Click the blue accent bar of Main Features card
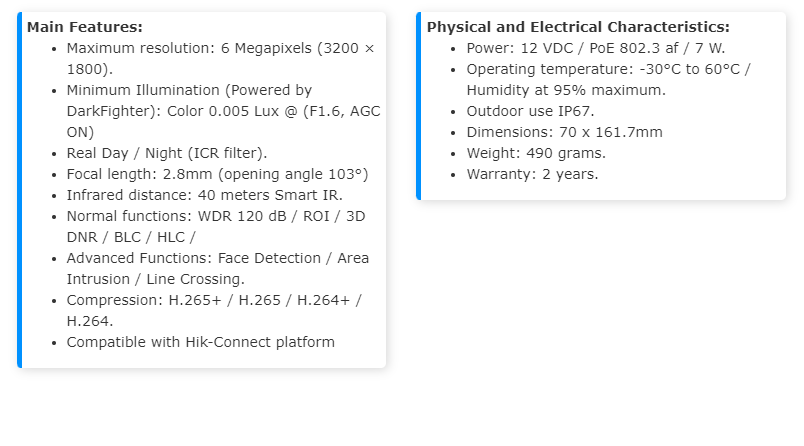 pos(19,190)
